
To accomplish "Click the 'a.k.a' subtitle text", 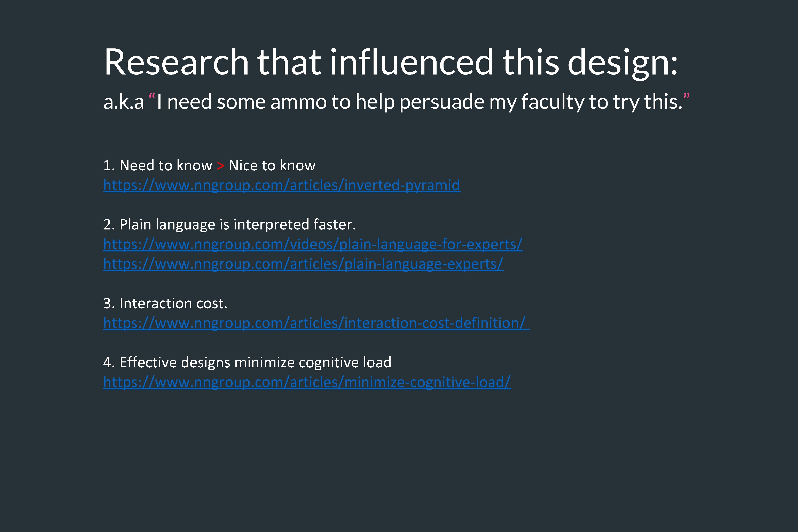I will 124,102.
